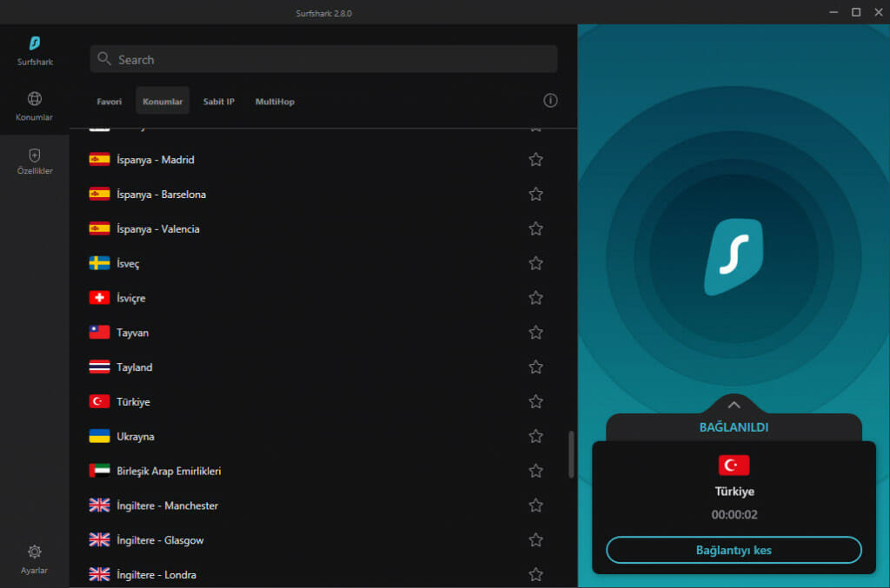Click the Search input field
This screenshot has height=588, width=890.
click(x=323, y=59)
